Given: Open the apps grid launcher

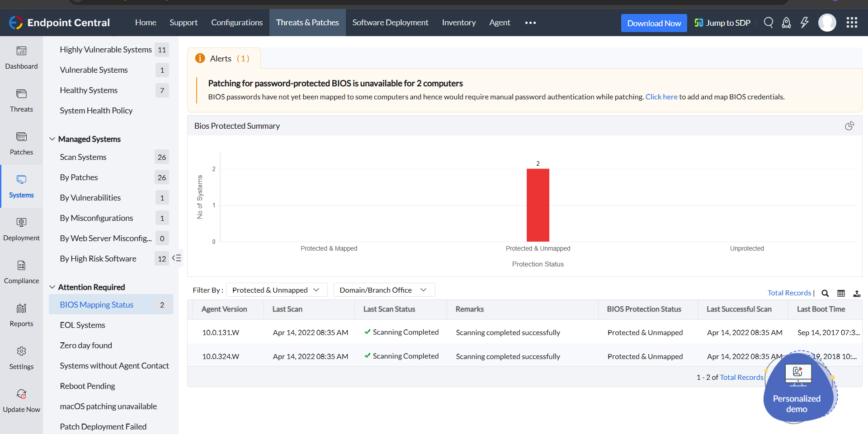Looking at the screenshot, I should (852, 23).
